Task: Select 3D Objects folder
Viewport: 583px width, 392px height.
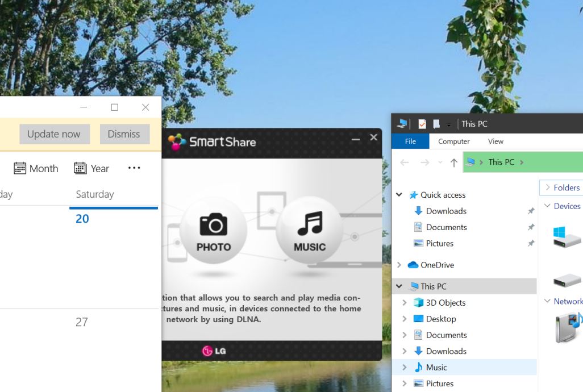Action: [445, 302]
